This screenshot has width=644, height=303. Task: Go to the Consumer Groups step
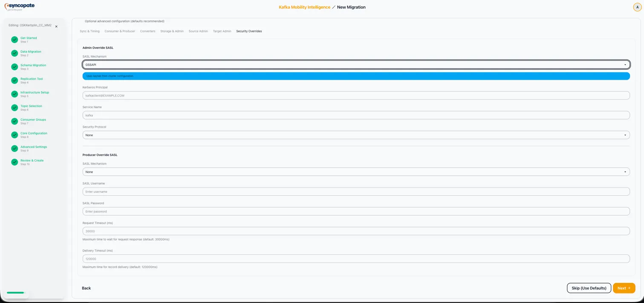coord(33,120)
